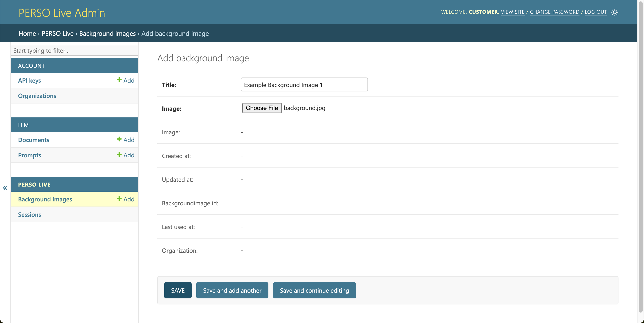The width and height of the screenshot is (644, 323).
Task: Open VIEW SITE link
Action: 513,12
